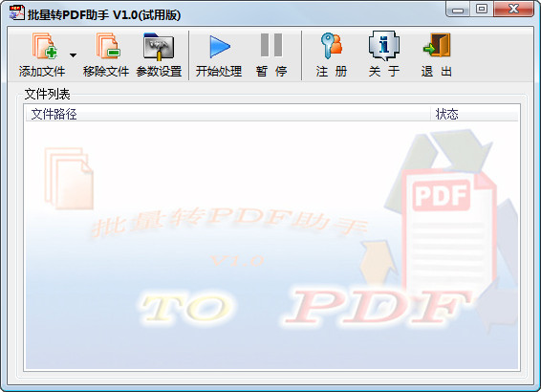The image size is (541, 392).
Task: Maximize the 批量转PDF助手 window
Action: click(482, 10)
